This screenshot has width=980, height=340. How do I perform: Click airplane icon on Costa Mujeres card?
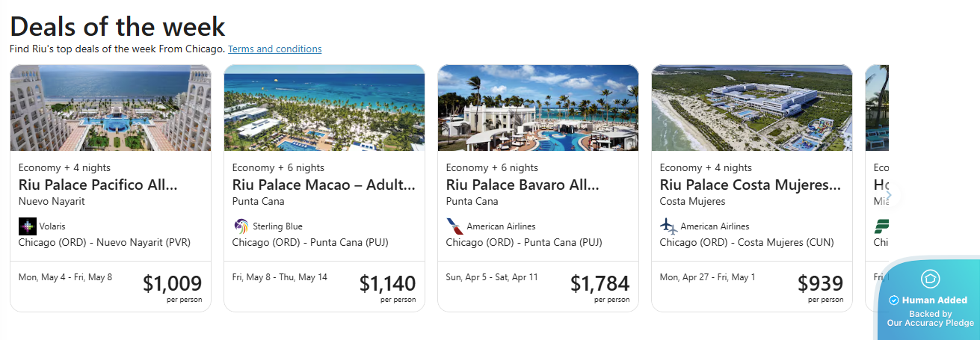pos(668,226)
